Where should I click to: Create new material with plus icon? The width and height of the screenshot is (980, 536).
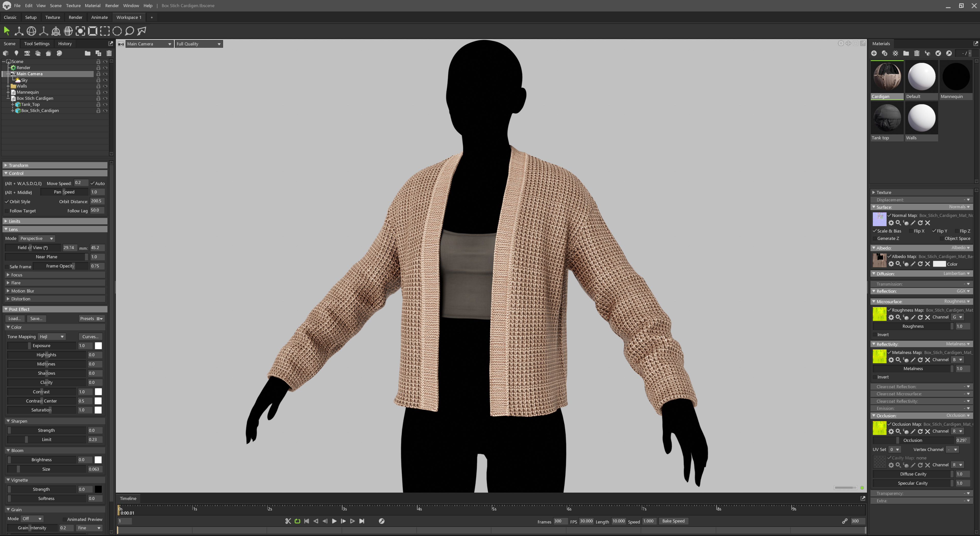[874, 53]
